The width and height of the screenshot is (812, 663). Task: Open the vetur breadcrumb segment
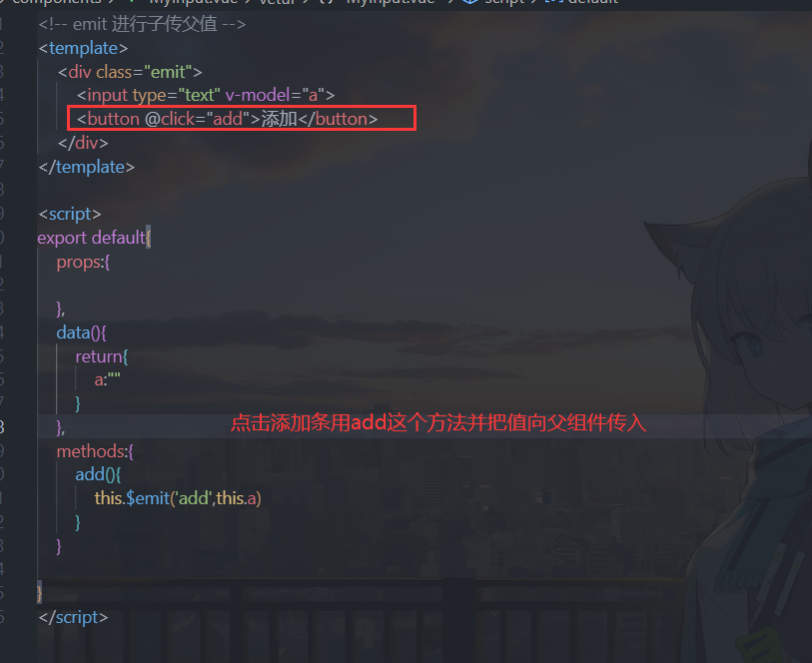(x=278, y=2)
